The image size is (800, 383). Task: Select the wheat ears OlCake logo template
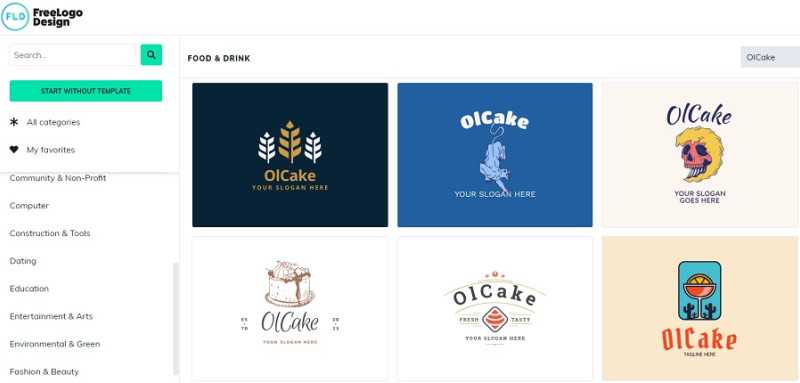click(x=290, y=155)
